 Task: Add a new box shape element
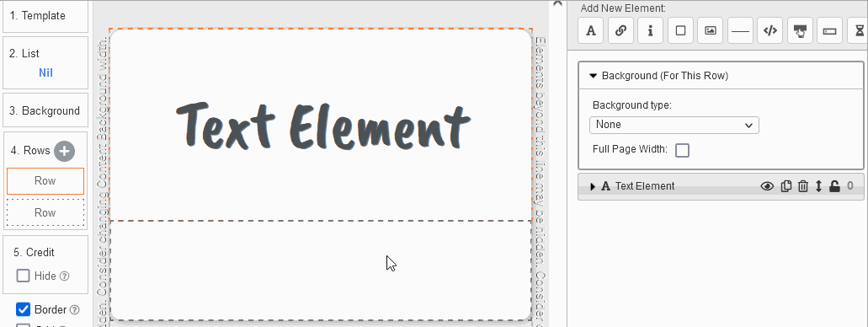coord(680,31)
